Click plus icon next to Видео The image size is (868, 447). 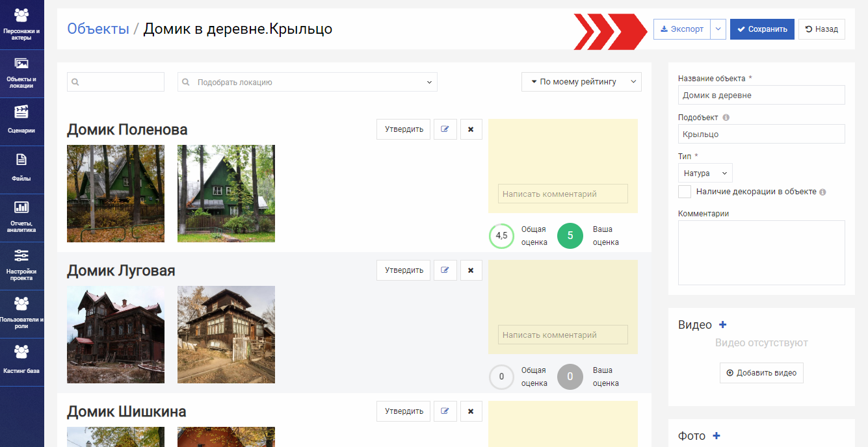point(723,325)
